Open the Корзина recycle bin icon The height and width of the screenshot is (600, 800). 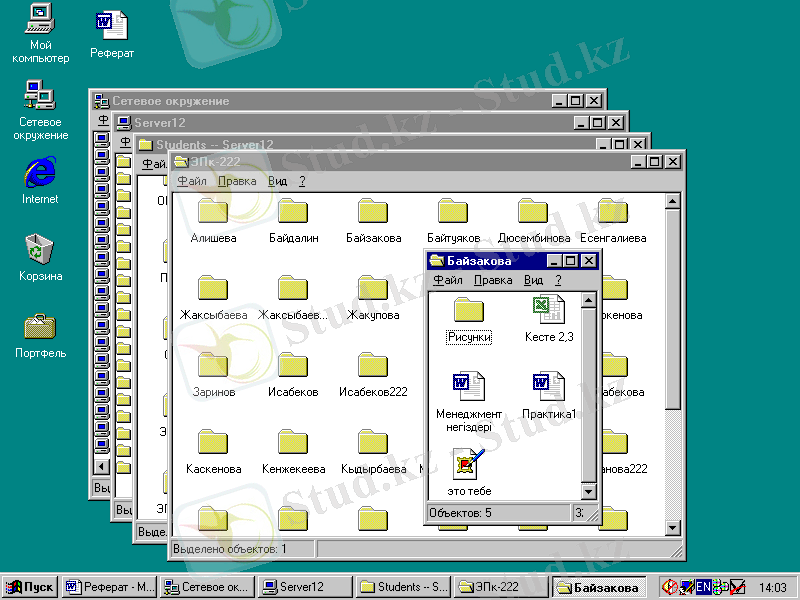click(40, 249)
